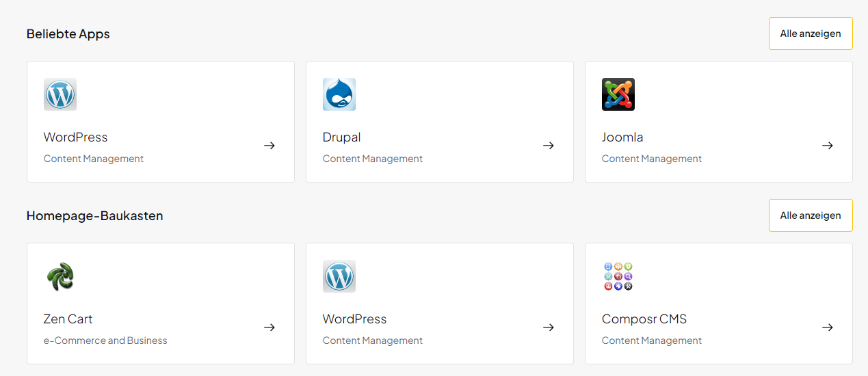Click the arrow on the Joomla card

click(x=828, y=146)
